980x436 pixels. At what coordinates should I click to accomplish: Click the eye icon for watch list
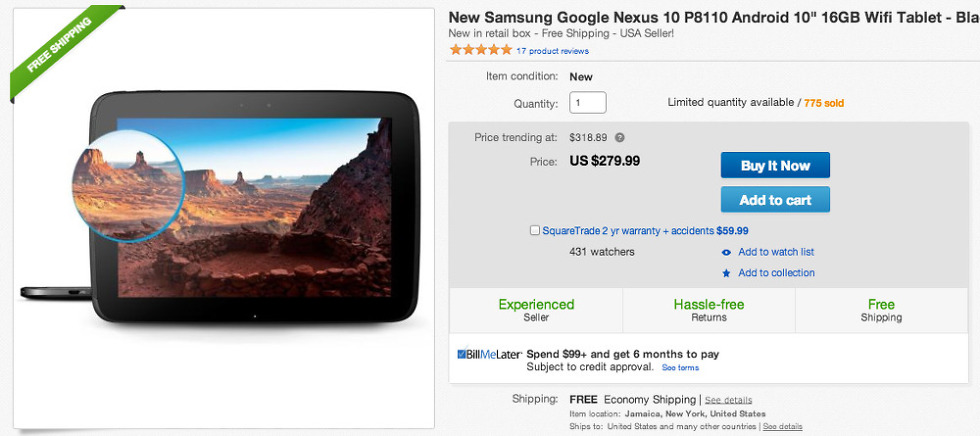(x=727, y=252)
